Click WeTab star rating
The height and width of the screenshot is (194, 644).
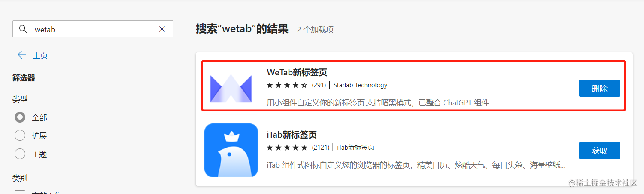coord(287,85)
